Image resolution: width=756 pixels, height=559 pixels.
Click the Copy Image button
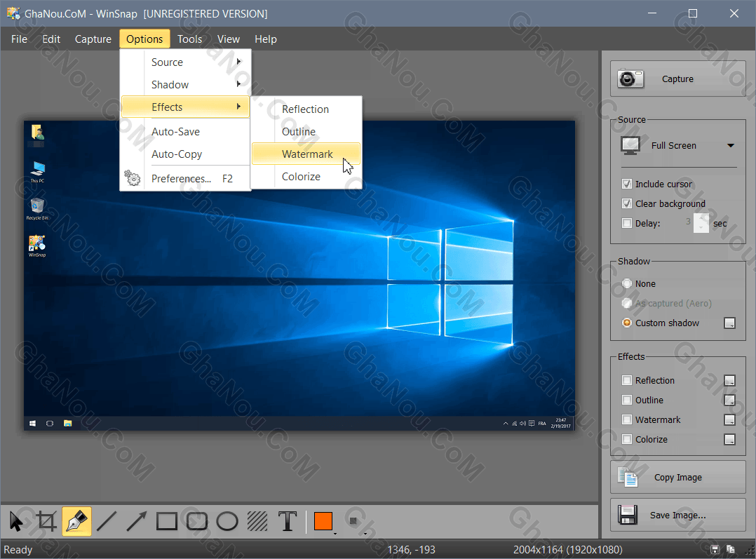(x=678, y=478)
